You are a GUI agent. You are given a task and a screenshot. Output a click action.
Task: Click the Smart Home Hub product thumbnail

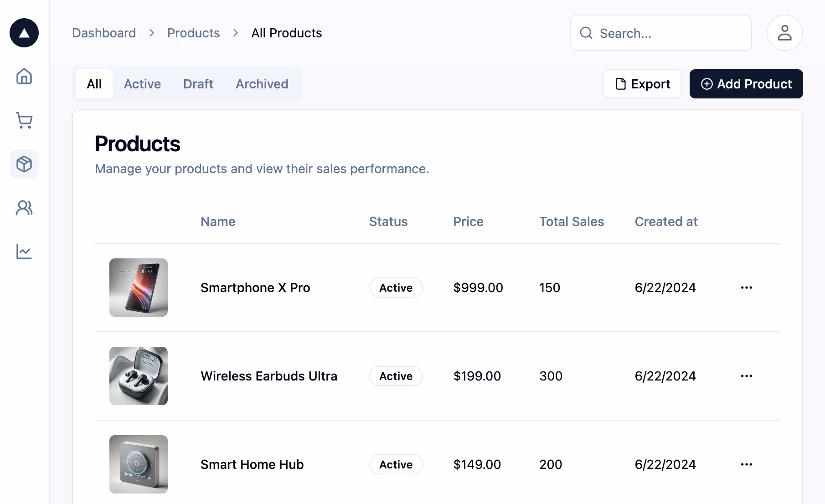(138, 464)
